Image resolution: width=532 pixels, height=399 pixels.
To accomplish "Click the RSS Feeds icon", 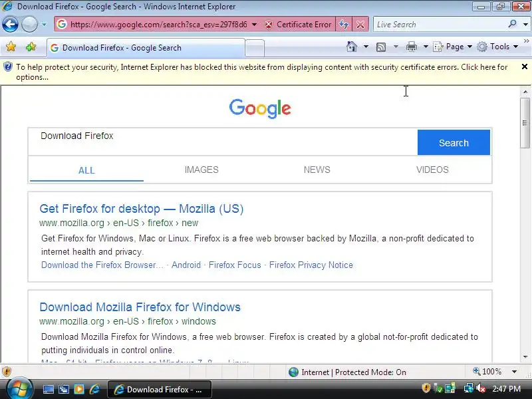I will [381, 47].
